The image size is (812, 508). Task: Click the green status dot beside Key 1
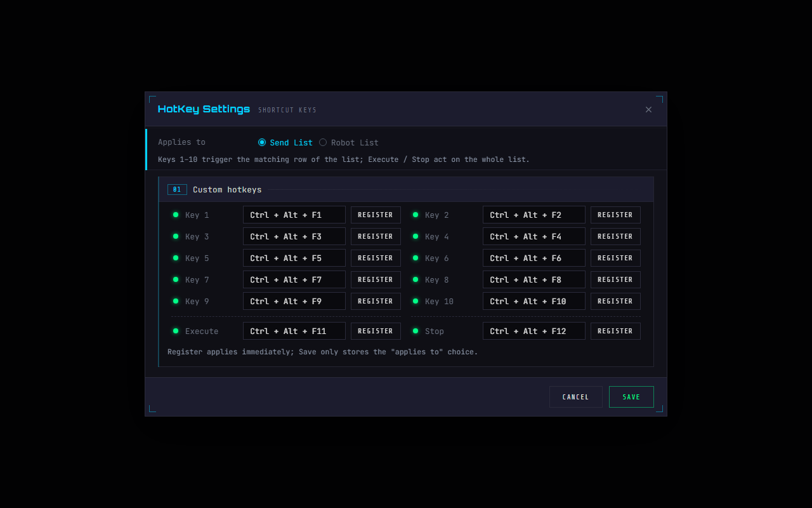click(176, 215)
